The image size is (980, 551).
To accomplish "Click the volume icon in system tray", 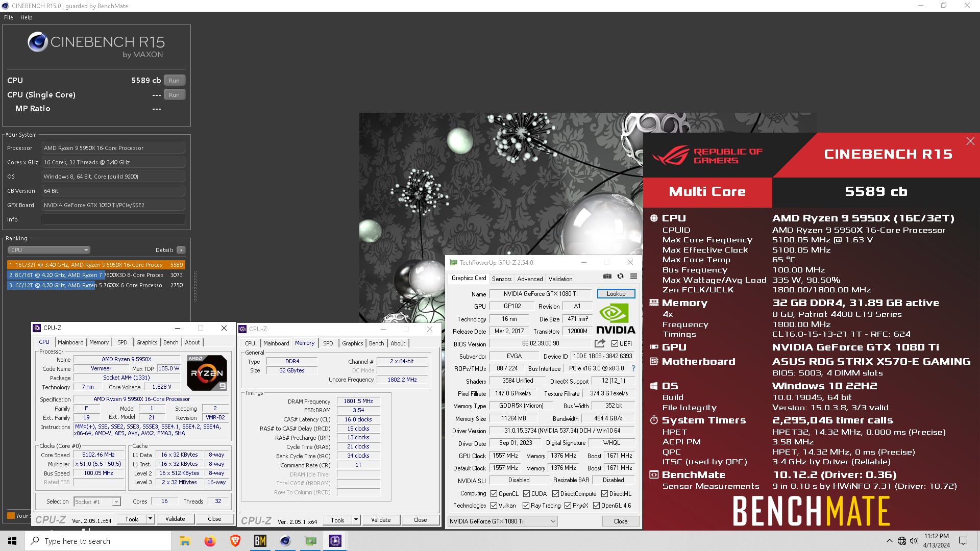I will click(914, 541).
